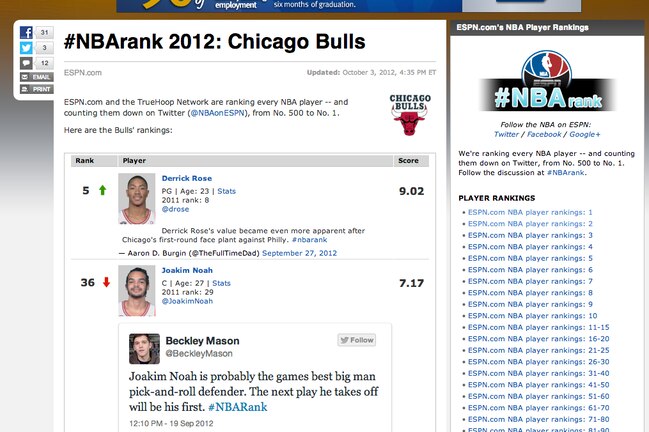Follow Beckley Mason on Twitter

coord(357,340)
